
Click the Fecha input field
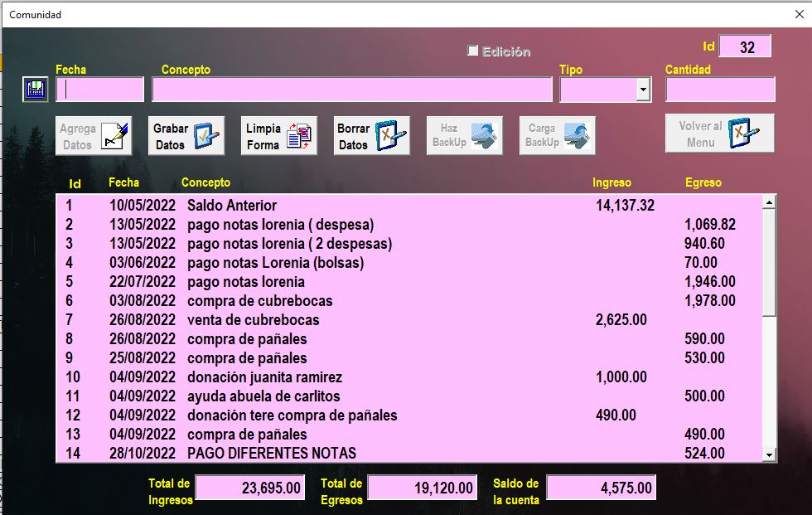[100, 90]
